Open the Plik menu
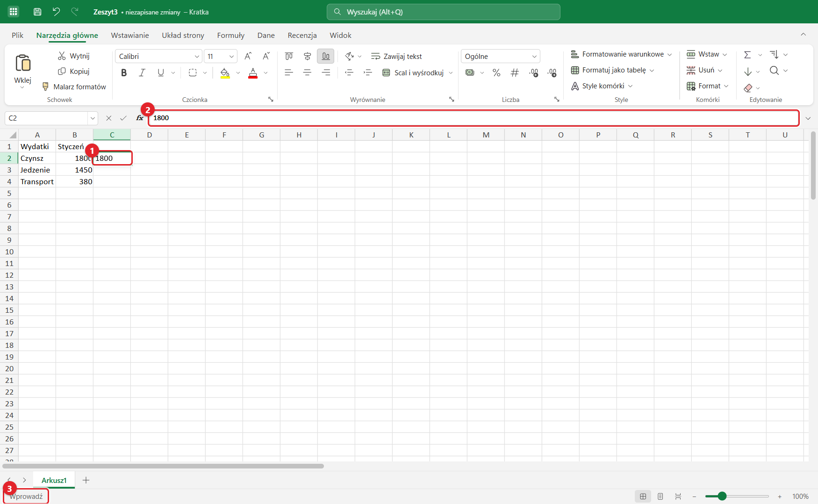Image resolution: width=818 pixels, height=504 pixels. tap(18, 36)
